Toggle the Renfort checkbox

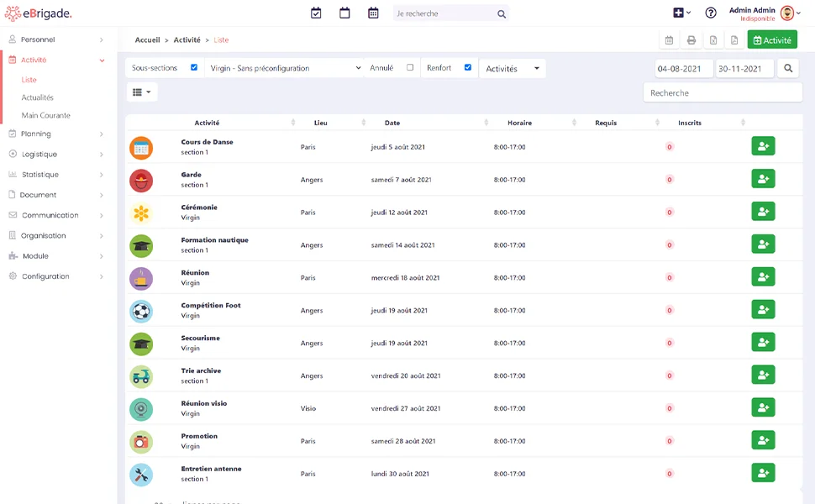click(468, 67)
